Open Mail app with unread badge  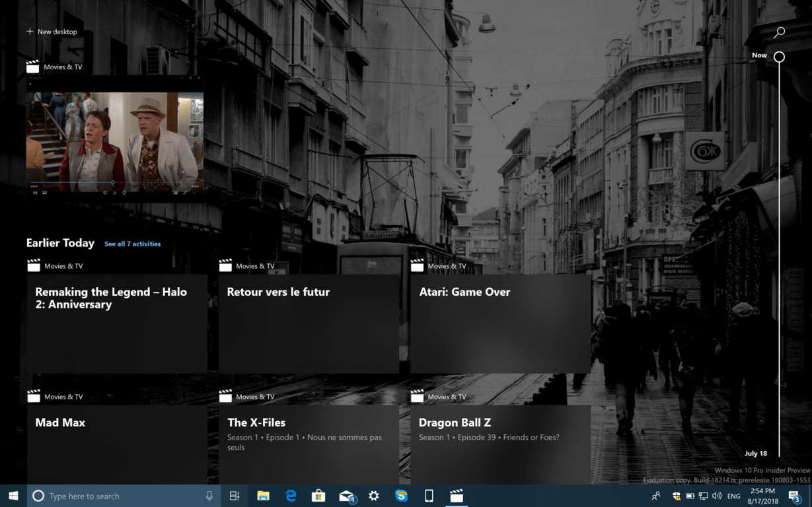[x=347, y=496]
